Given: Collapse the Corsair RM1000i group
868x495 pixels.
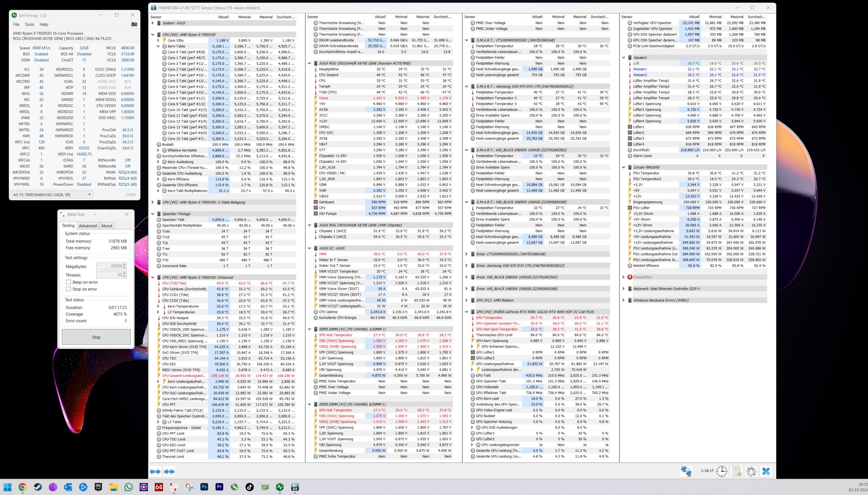Looking at the screenshot, I should point(623,168).
